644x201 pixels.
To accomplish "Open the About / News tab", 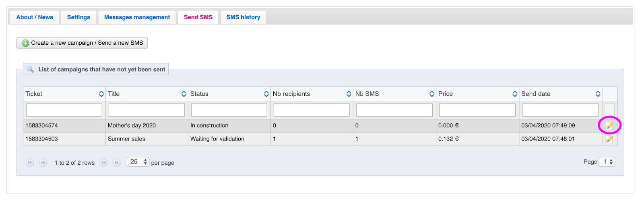I will tap(35, 17).
